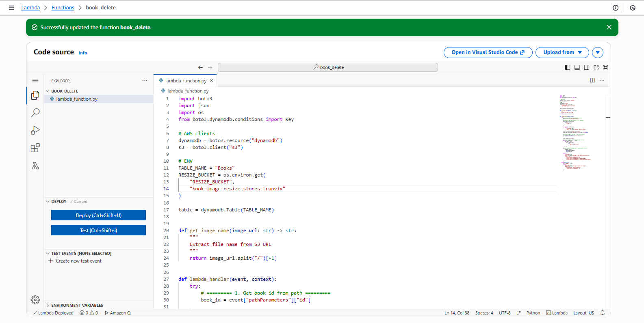This screenshot has width=644, height=323.
Task: Open Amazon Q in the status bar
Action: [118, 313]
